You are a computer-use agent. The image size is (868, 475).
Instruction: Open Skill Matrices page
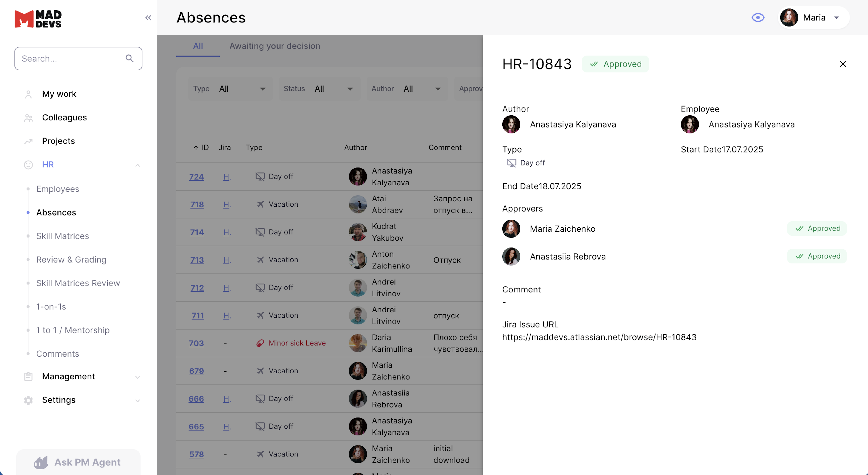click(x=63, y=236)
